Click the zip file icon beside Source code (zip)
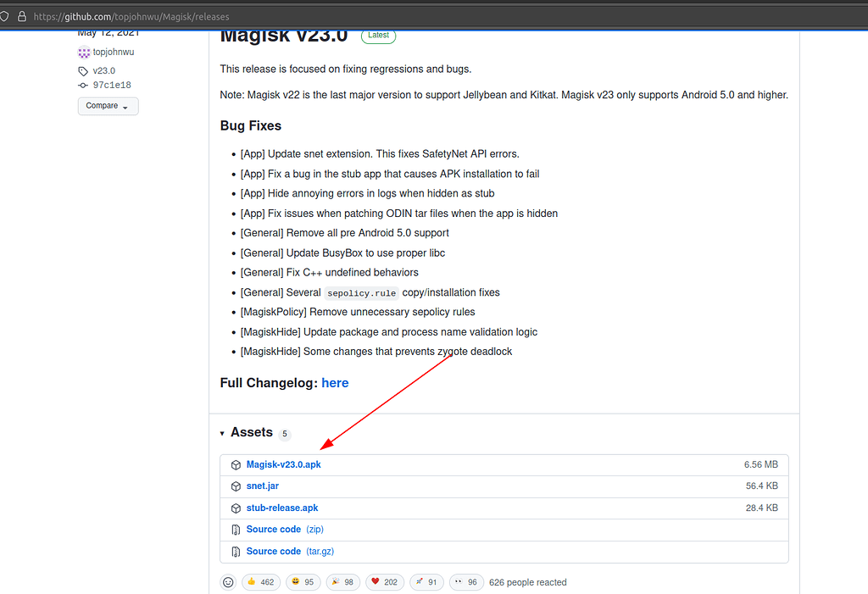The height and width of the screenshot is (594, 868). point(236,530)
